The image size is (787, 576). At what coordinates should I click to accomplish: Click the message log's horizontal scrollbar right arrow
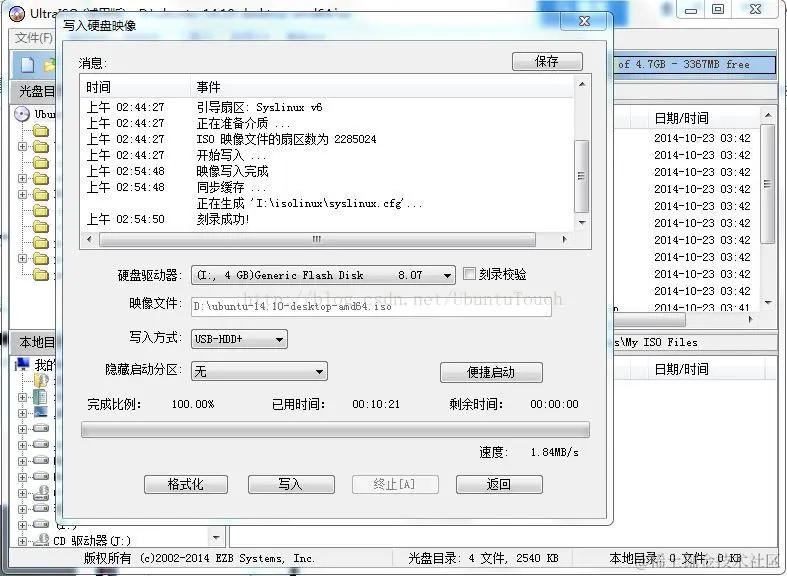click(x=564, y=239)
